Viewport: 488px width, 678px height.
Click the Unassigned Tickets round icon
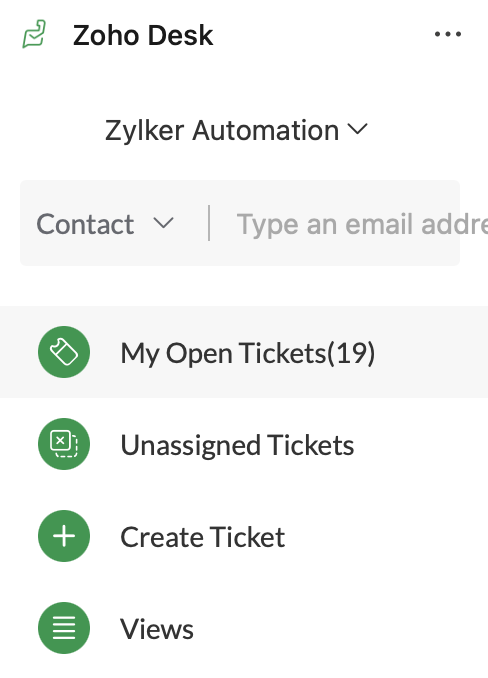point(64,444)
